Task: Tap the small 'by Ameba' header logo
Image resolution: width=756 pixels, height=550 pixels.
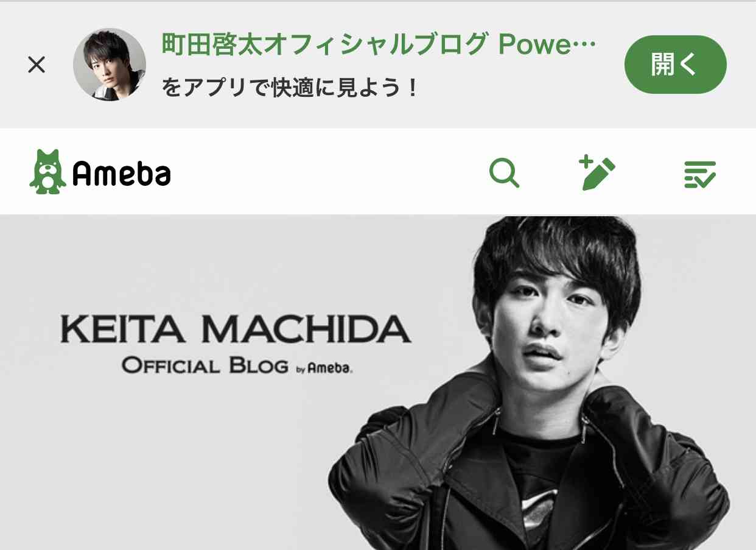Action: pyautogui.click(x=324, y=368)
